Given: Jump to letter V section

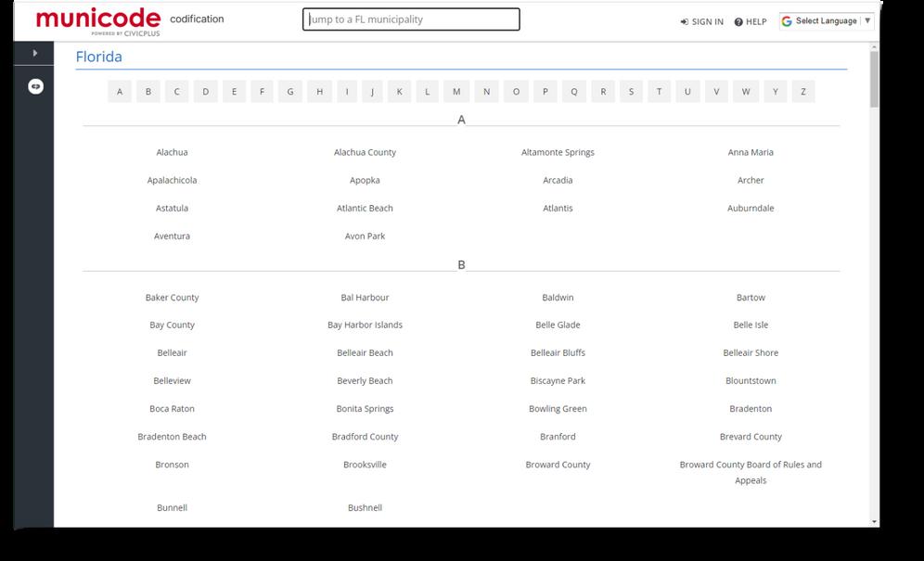Looking at the screenshot, I should (716, 92).
